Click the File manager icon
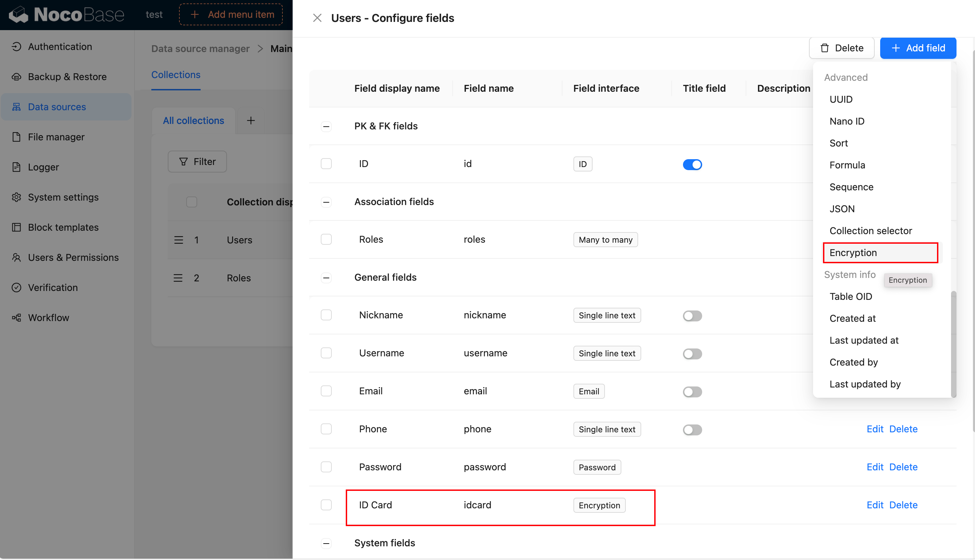The height and width of the screenshot is (560, 975). pyautogui.click(x=16, y=137)
